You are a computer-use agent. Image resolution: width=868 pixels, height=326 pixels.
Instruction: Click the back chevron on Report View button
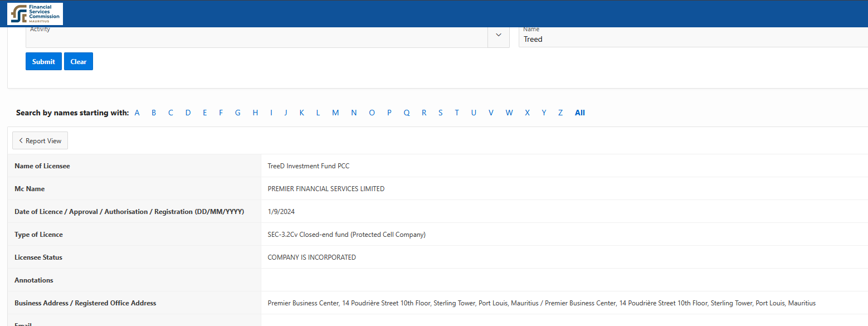(21, 140)
